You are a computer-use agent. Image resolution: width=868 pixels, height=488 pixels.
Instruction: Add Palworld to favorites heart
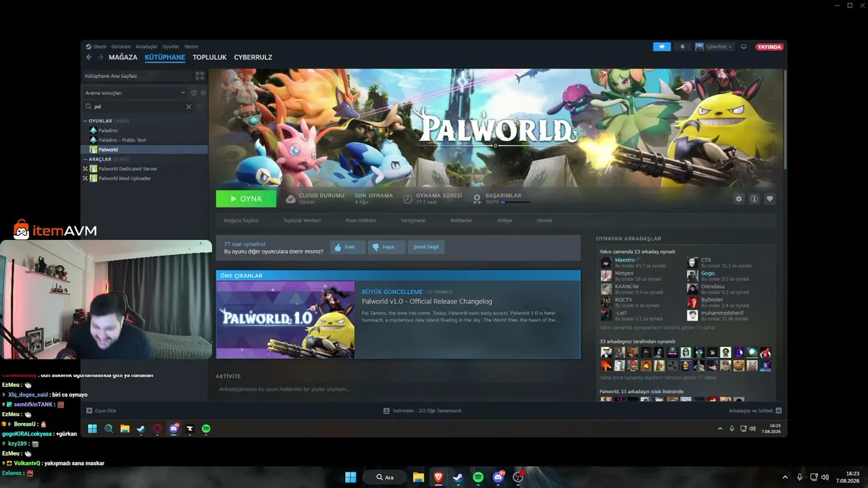tap(770, 199)
